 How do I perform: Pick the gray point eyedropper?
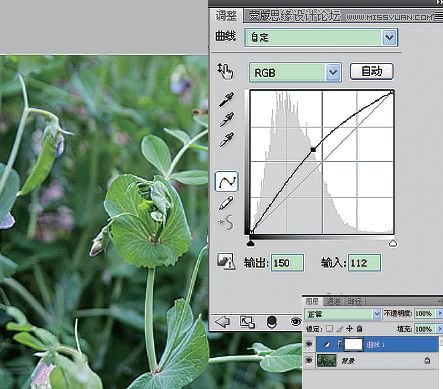point(226,120)
